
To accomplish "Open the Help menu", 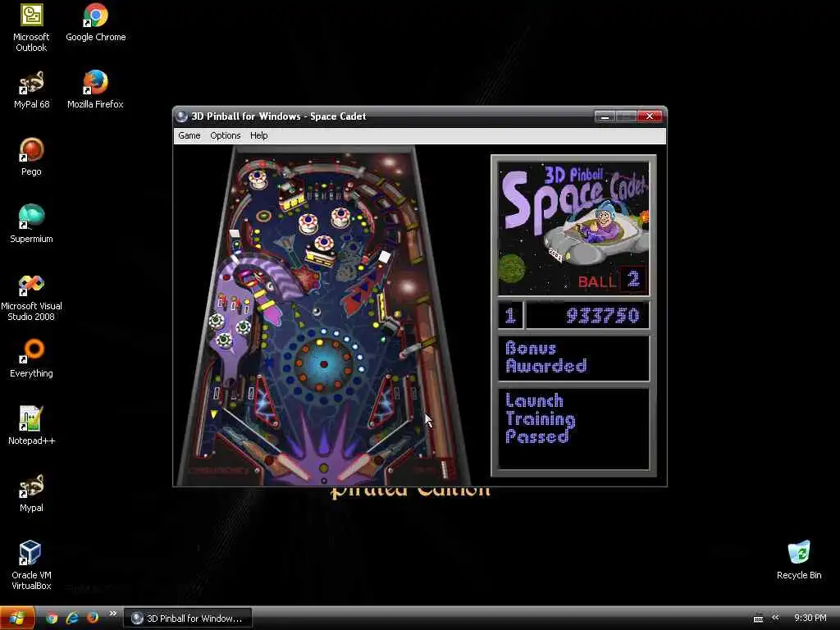I will point(258,135).
